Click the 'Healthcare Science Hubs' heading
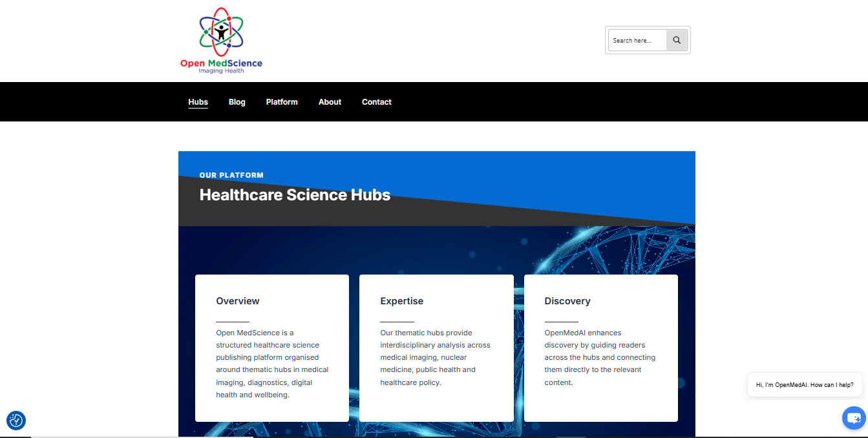 [295, 195]
